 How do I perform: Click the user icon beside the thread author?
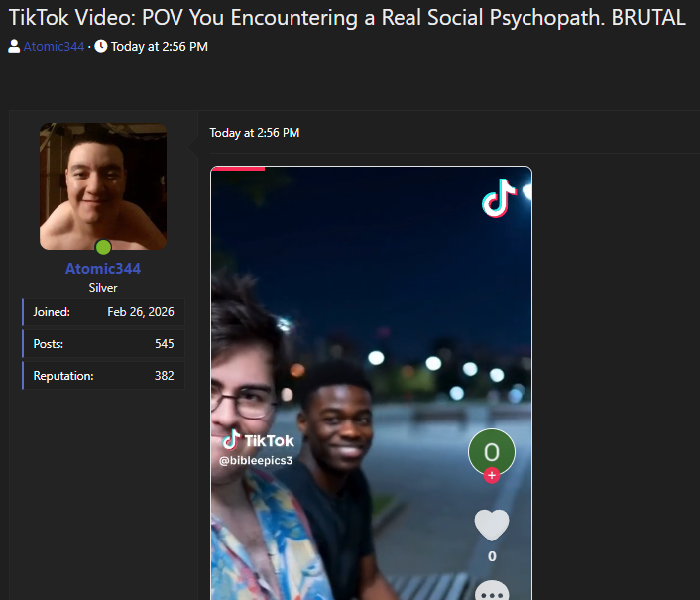coord(14,47)
